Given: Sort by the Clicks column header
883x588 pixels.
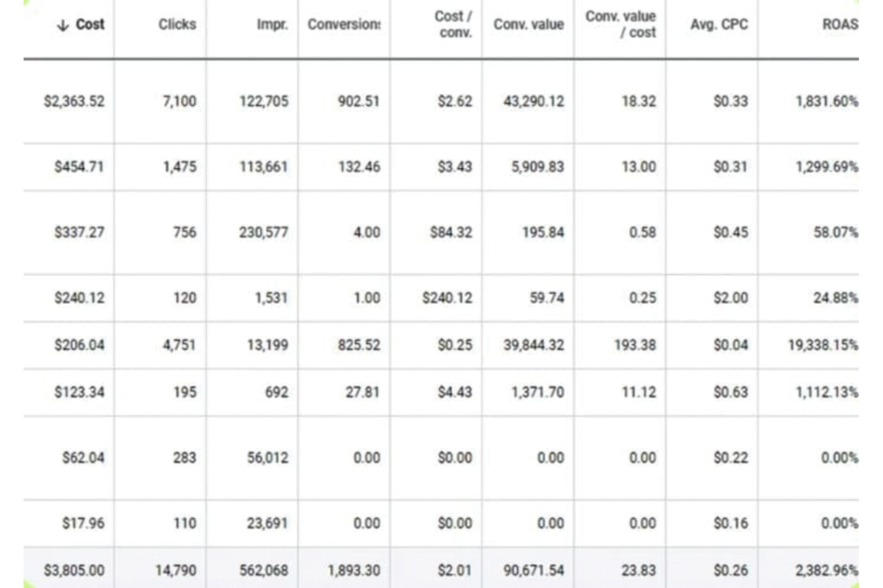Looking at the screenshot, I should [177, 25].
